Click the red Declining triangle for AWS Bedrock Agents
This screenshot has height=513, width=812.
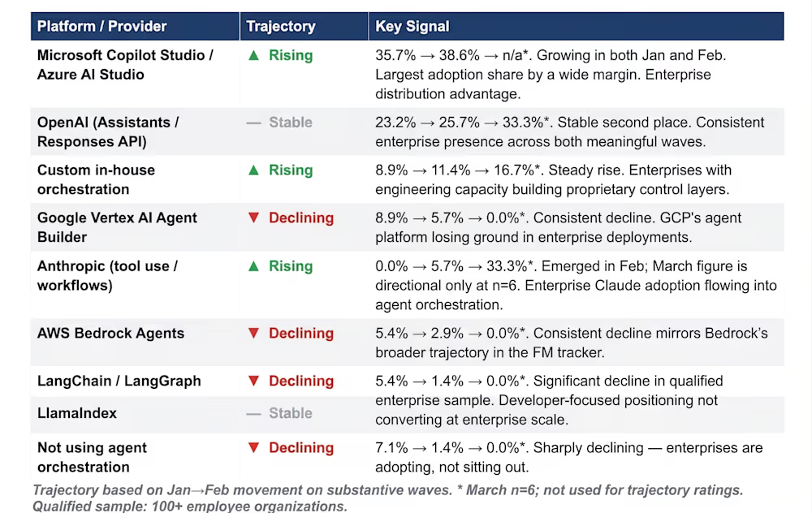coord(253,334)
